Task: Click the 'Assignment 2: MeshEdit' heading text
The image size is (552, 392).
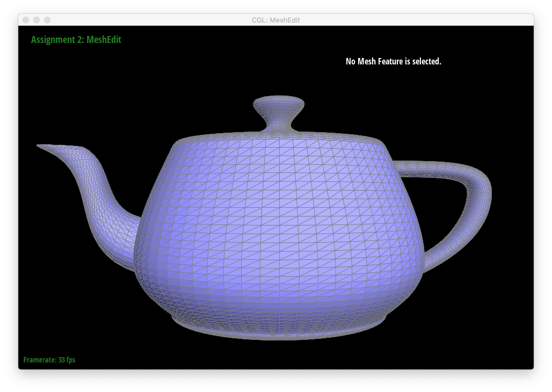Action: (x=76, y=40)
